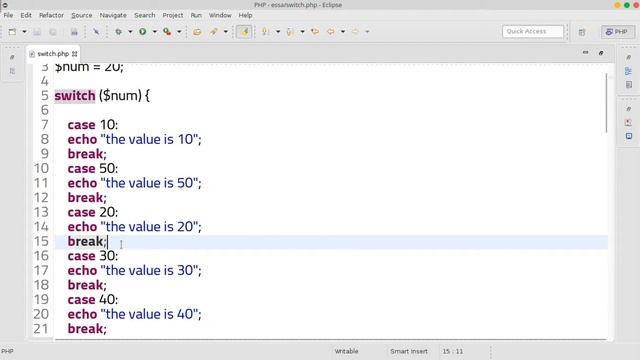The image size is (640, 360).
Task: Select the switch.php editor tab
Action: coord(53,54)
